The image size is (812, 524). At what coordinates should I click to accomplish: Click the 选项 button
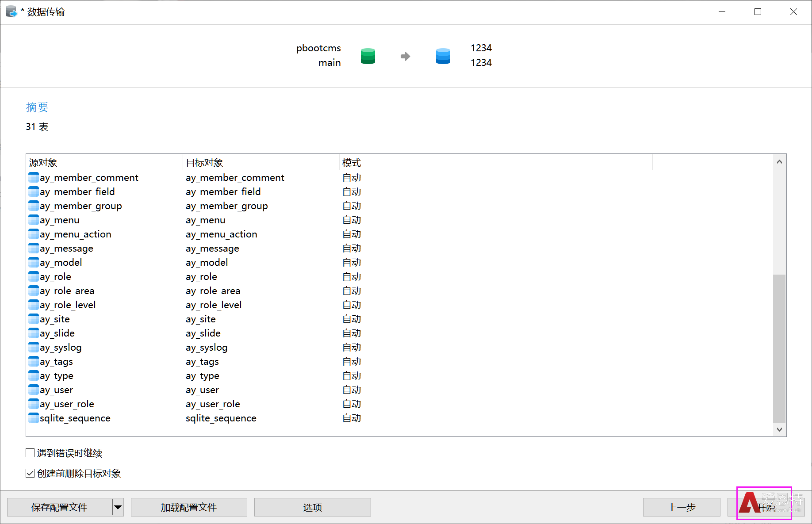click(x=312, y=507)
